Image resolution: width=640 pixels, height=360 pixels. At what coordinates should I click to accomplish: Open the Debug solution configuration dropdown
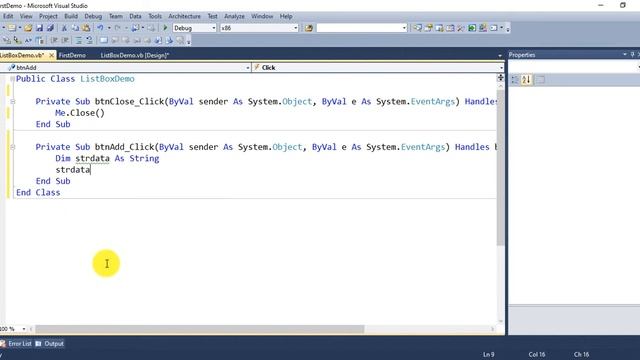coord(213,28)
